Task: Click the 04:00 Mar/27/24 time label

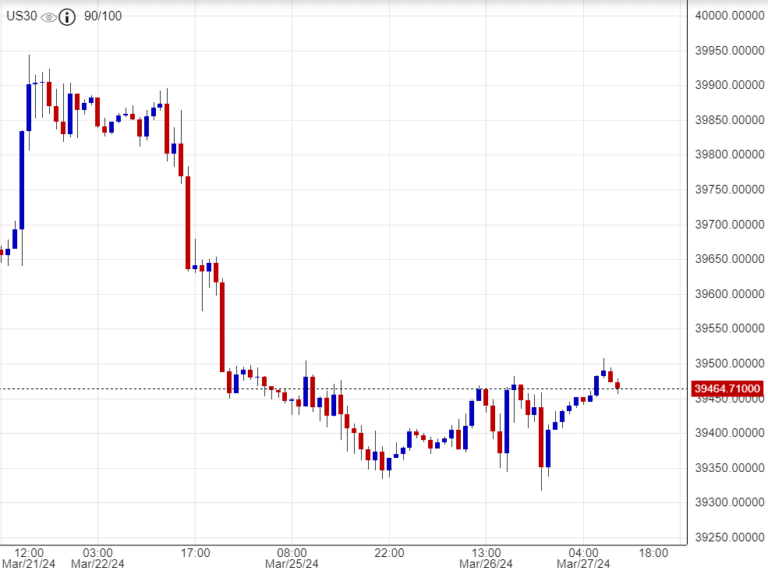Action: click(583, 557)
